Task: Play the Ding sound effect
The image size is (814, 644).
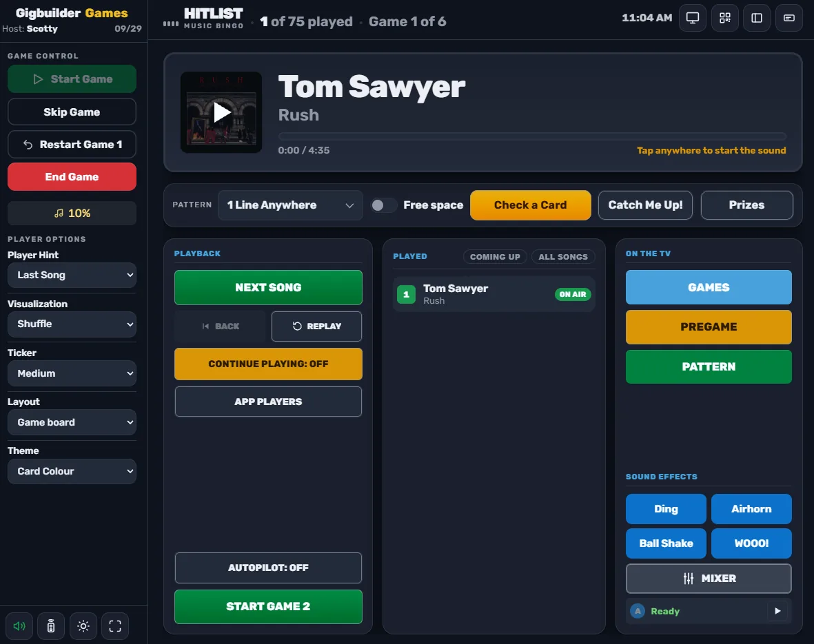Action: tap(666, 509)
